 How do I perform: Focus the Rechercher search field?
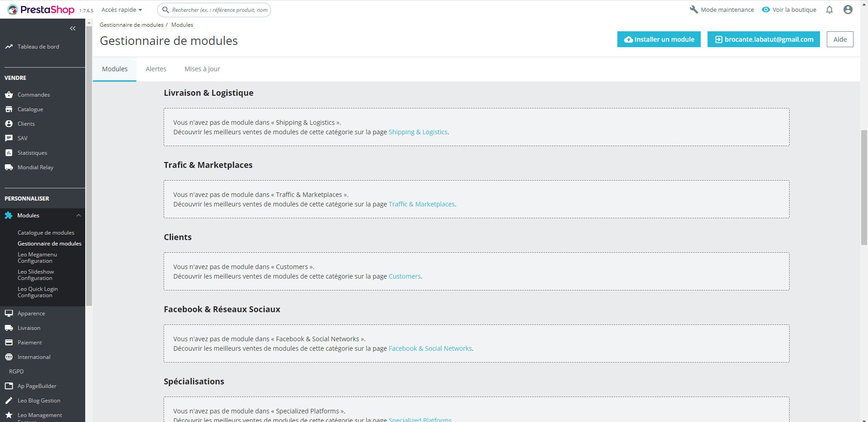pyautogui.click(x=214, y=10)
